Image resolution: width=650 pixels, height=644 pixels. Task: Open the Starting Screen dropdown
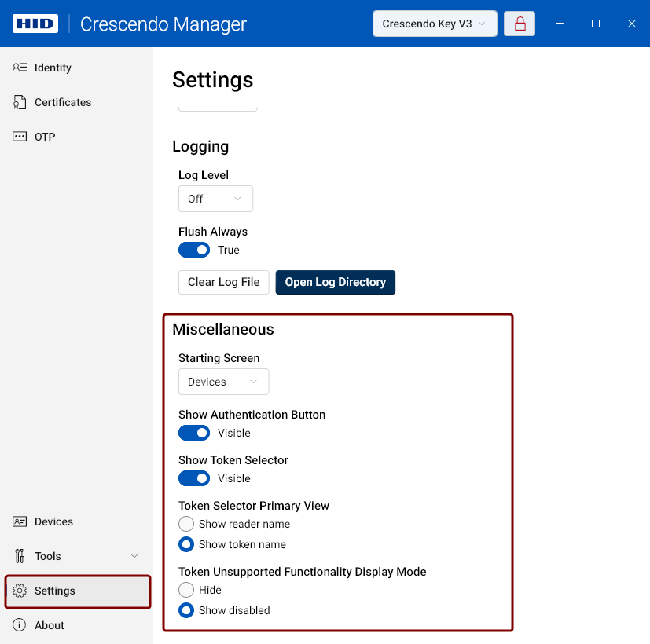click(x=223, y=382)
